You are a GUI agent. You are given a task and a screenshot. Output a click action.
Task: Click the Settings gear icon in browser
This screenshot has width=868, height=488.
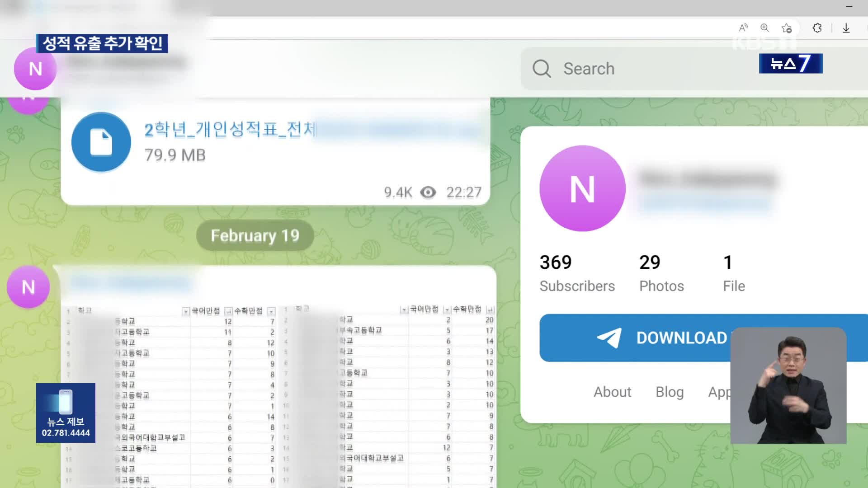pos(817,28)
